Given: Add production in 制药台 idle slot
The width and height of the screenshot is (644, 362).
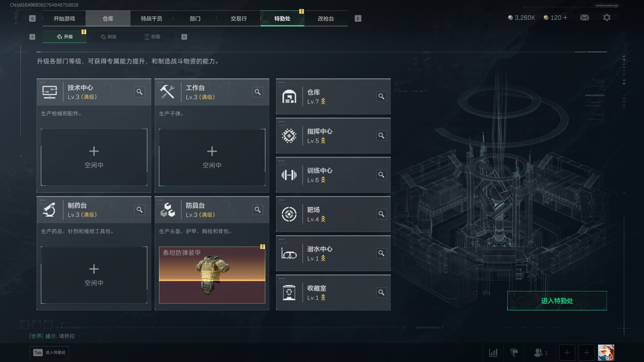Looking at the screenshot, I should (94, 275).
